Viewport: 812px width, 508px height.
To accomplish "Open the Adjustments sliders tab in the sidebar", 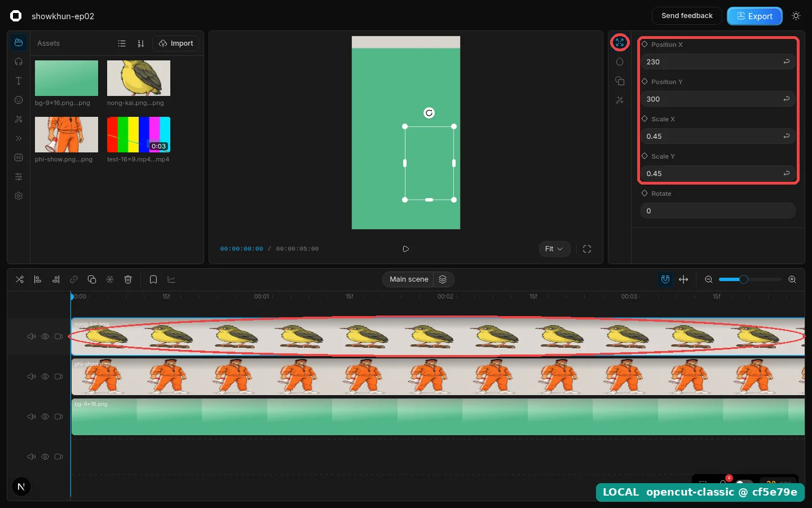I will tap(19, 177).
